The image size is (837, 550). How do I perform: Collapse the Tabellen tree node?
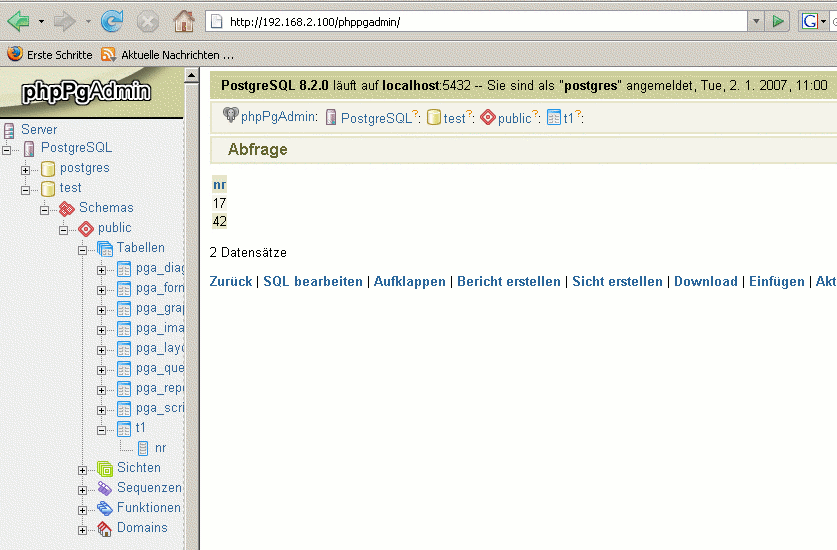pyautogui.click(x=83, y=249)
